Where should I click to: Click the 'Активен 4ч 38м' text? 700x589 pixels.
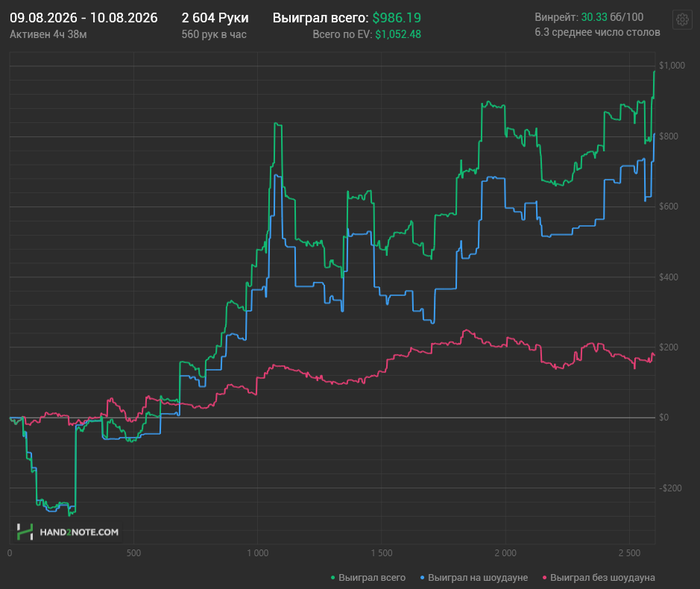coord(48,34)
